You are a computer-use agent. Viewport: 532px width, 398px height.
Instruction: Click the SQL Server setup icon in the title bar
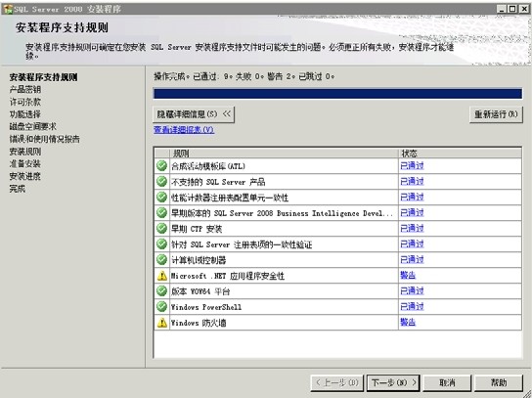point(7,9)
